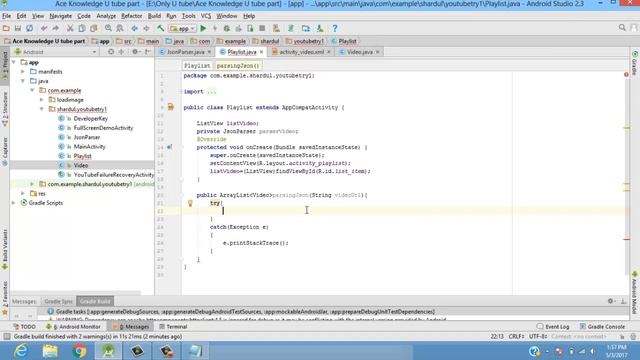Click the Replace toolbar icon
Screen dimensions: 640x360
click(120, 28)
